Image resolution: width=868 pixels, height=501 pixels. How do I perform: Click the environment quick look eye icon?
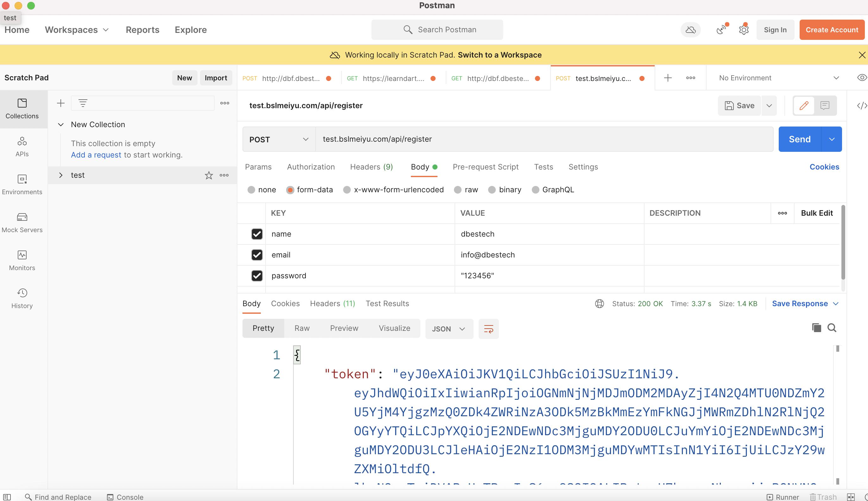tap(862, 78)
